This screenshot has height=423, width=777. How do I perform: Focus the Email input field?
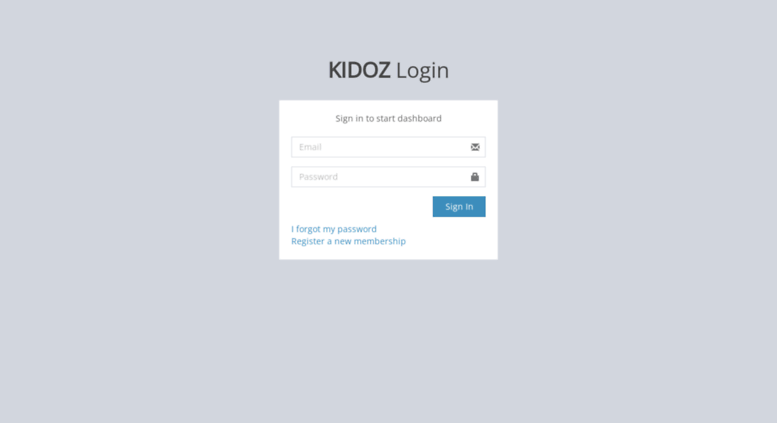(x=388, y=147)
